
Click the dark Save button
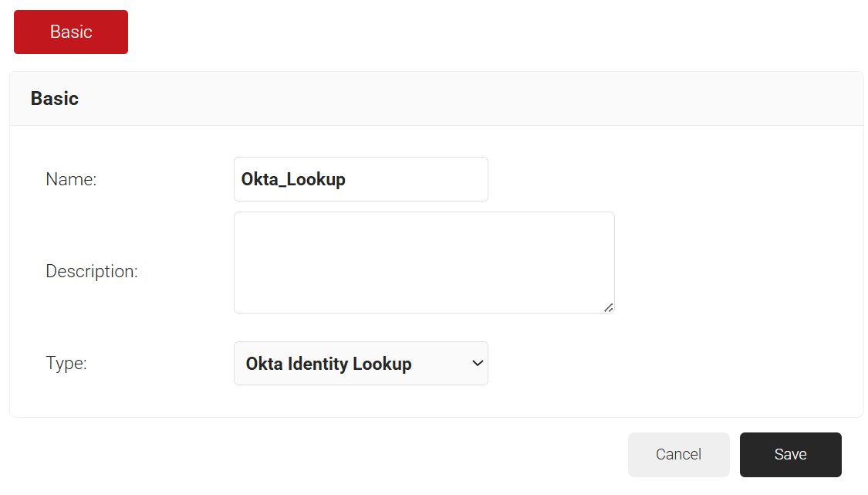[790, 455]
